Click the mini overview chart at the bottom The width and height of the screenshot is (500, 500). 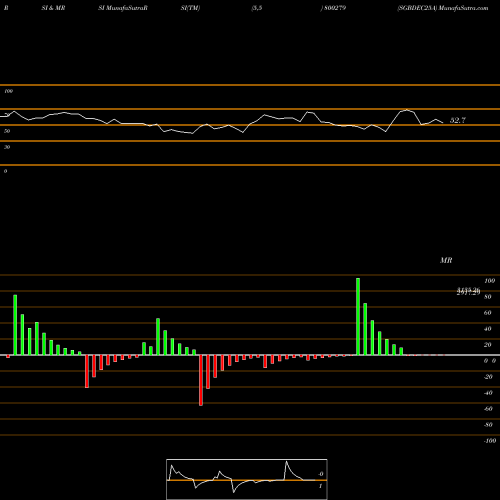pyautogui.click(x=247, y=479)
